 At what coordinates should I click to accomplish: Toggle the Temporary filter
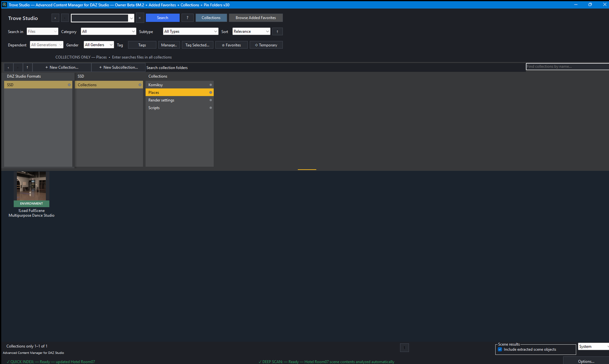(x=266, y=45)
